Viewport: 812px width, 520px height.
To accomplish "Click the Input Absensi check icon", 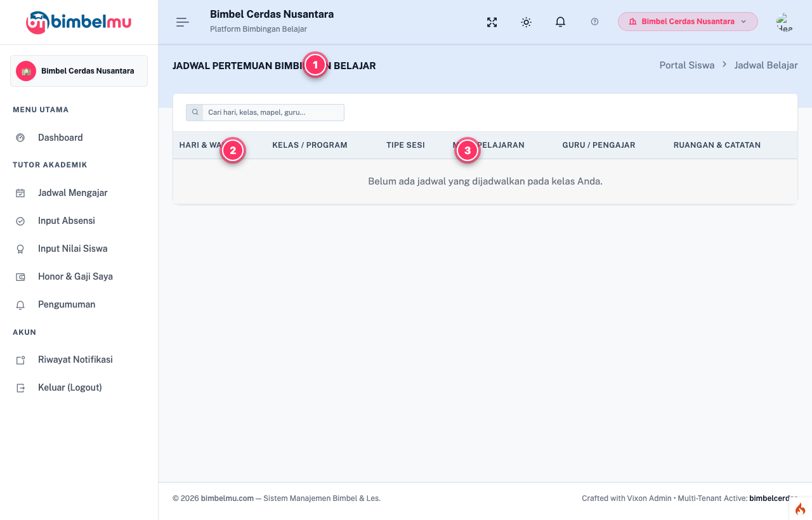I will point(20,221).
